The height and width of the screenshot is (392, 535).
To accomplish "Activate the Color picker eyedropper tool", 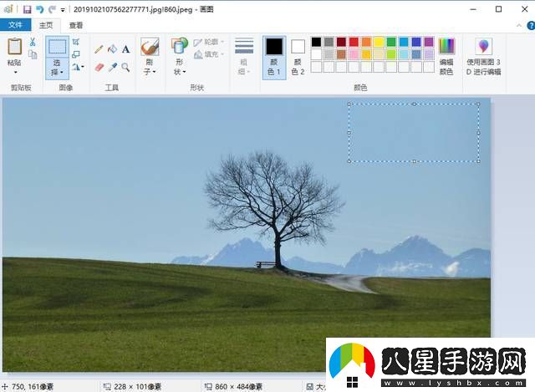I will point(112,67).
